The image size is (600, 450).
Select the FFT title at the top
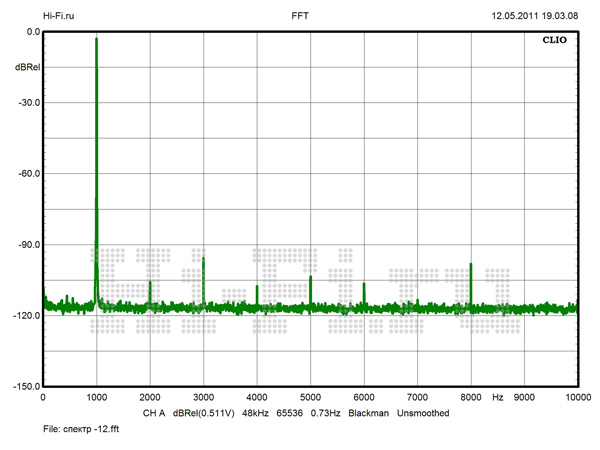300,17
